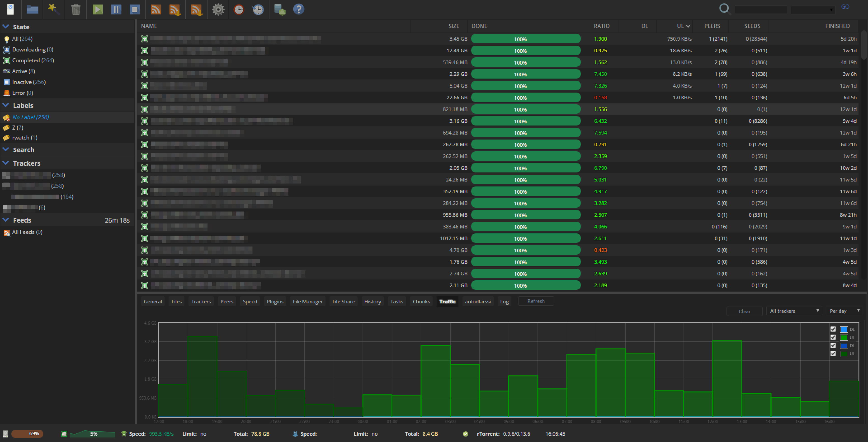This screenshot has width=868, height=442.
Task: Open the Per day interval dropdown
Action: click(x=844, y=311)
